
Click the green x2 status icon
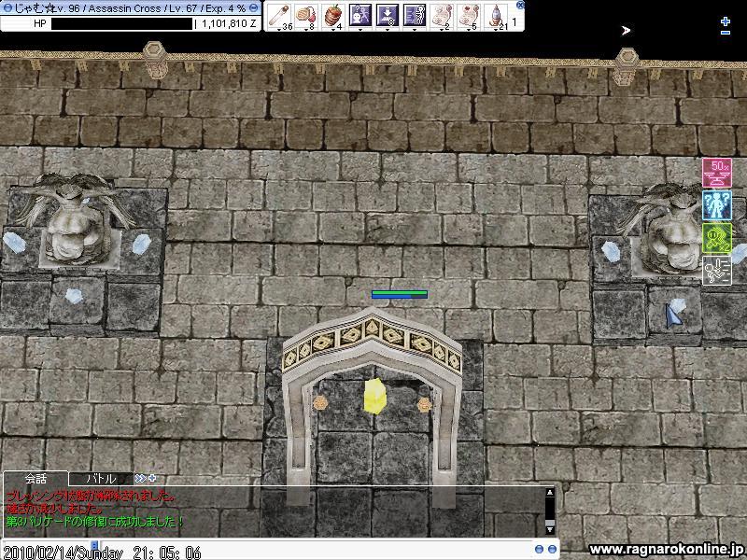[x=717, y=238]
